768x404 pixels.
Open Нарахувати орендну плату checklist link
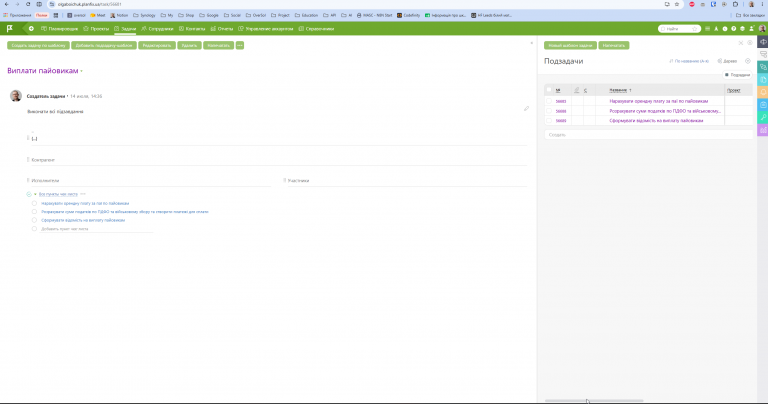(85, 203)
